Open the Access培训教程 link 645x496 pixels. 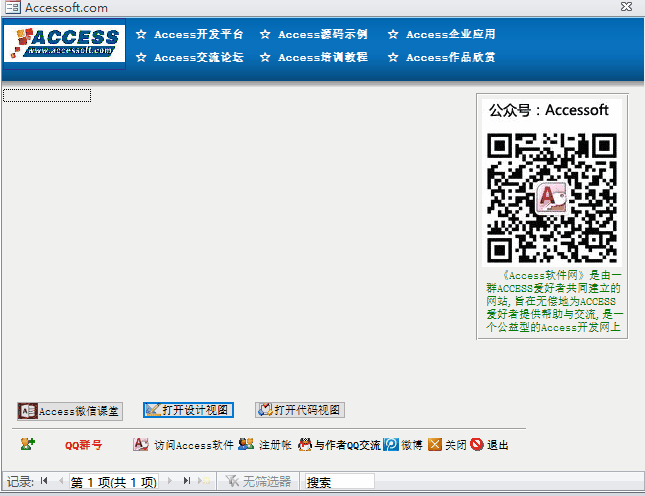pyautogui.click(x=322, y=57)
